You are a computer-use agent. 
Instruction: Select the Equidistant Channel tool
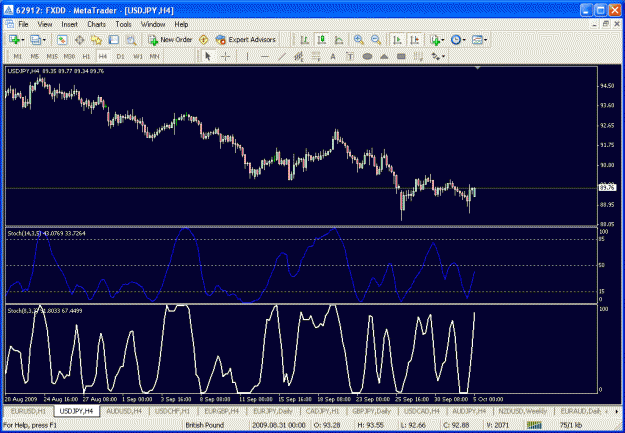pyautogui.click(x=299, y=57)
